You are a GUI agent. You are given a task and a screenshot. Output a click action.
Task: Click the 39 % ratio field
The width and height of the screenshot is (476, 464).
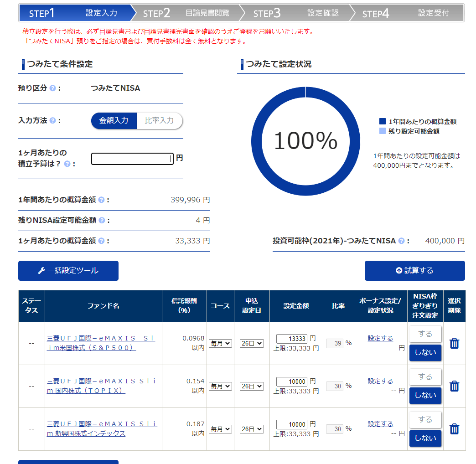coord(335,343)
